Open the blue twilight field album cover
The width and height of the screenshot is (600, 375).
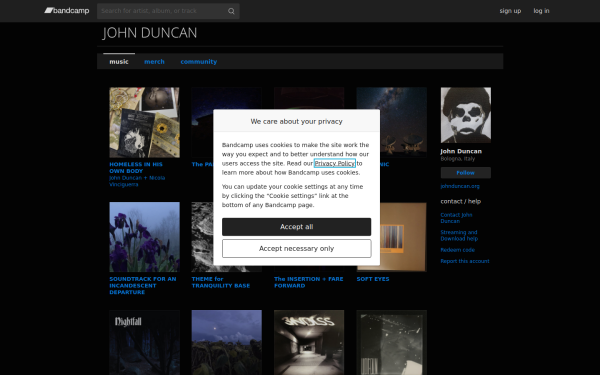227,342
